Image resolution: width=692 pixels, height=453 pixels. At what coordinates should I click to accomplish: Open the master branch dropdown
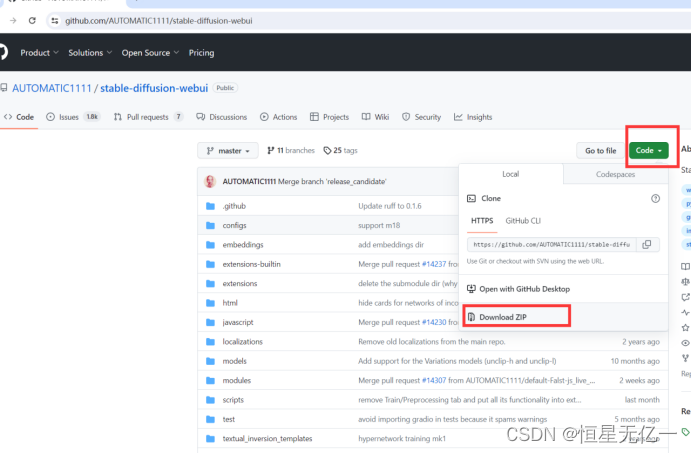coord(228,151)
